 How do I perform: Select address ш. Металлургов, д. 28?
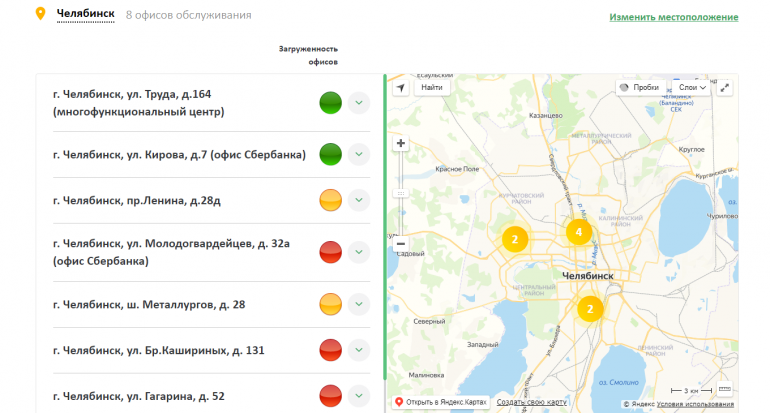click(x=149, y=305)
